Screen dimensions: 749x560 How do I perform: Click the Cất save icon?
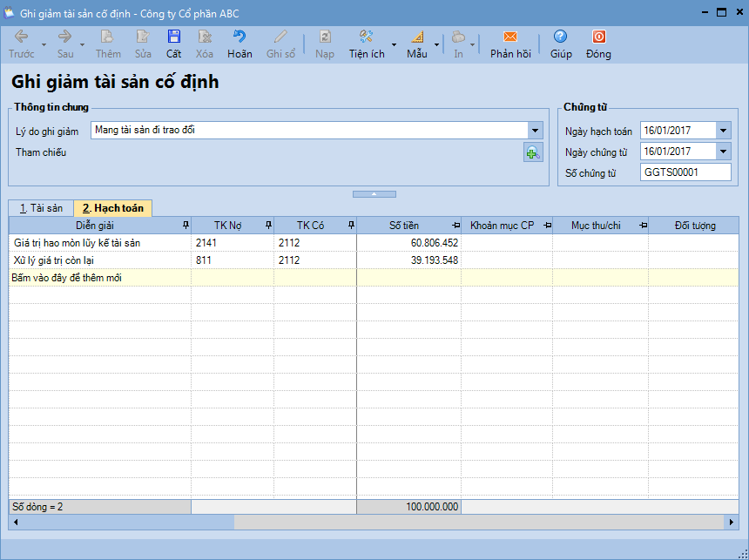[x=174, y=37]
